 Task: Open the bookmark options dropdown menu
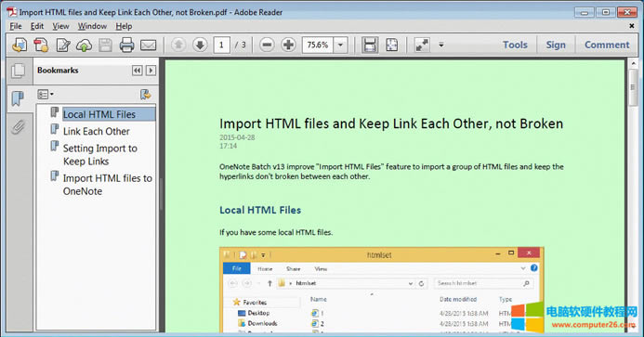(46, 95)
